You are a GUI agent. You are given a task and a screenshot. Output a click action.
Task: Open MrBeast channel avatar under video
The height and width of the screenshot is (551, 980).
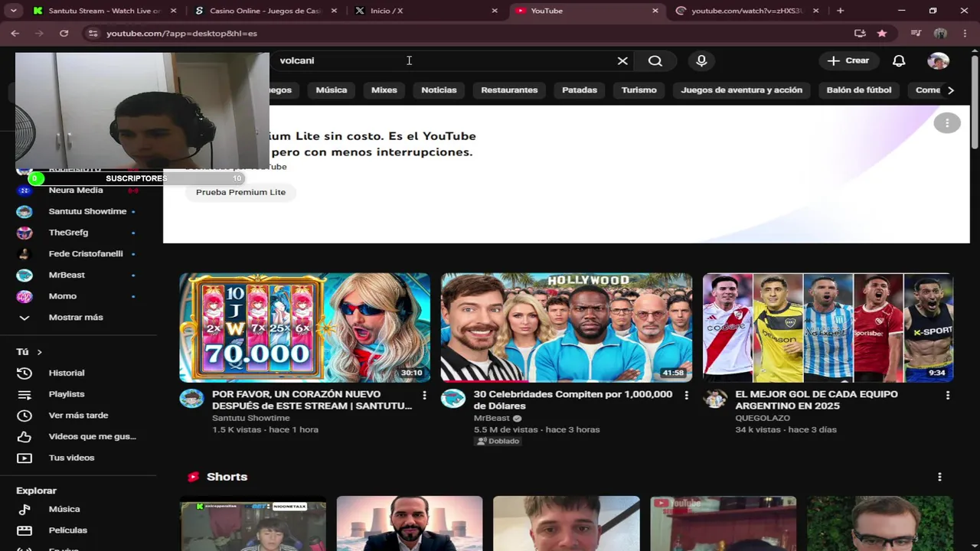(453, 399)
